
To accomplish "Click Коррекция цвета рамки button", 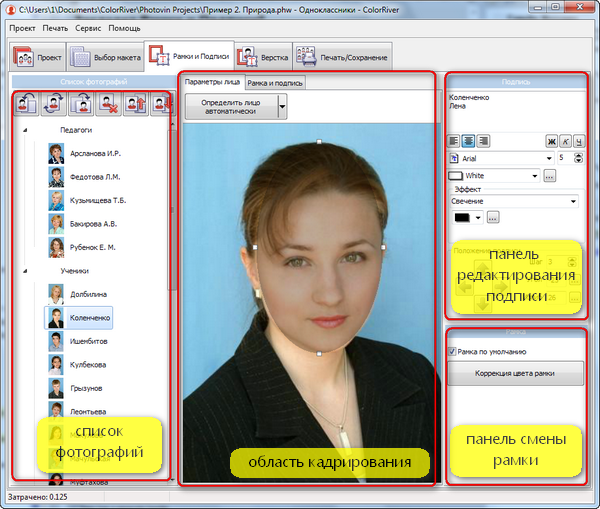I will pos(515,373).
